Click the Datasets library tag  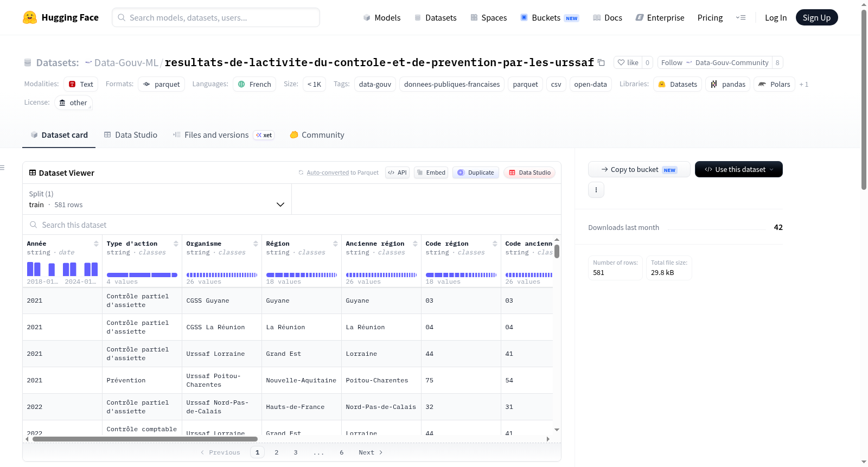click(678, 84)
